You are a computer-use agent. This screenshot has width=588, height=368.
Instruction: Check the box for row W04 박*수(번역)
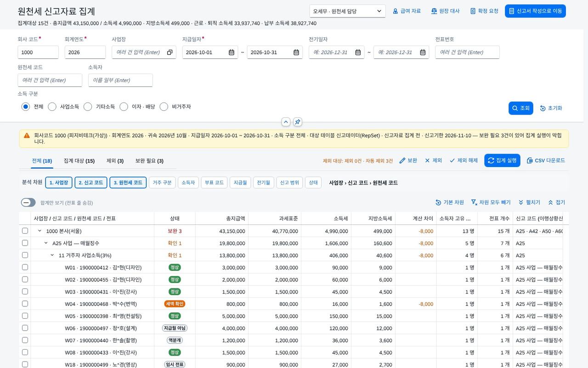pyautogui.click(x=25, y=304)
